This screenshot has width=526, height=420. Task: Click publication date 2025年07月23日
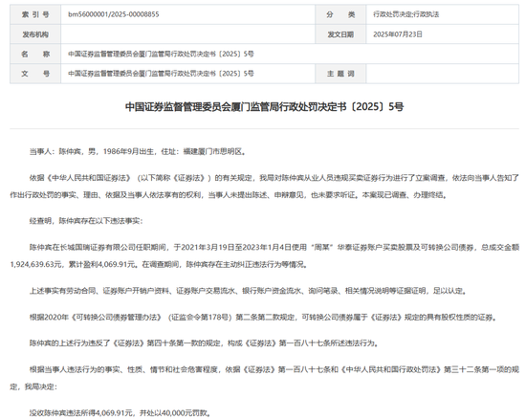pos(398,34)
